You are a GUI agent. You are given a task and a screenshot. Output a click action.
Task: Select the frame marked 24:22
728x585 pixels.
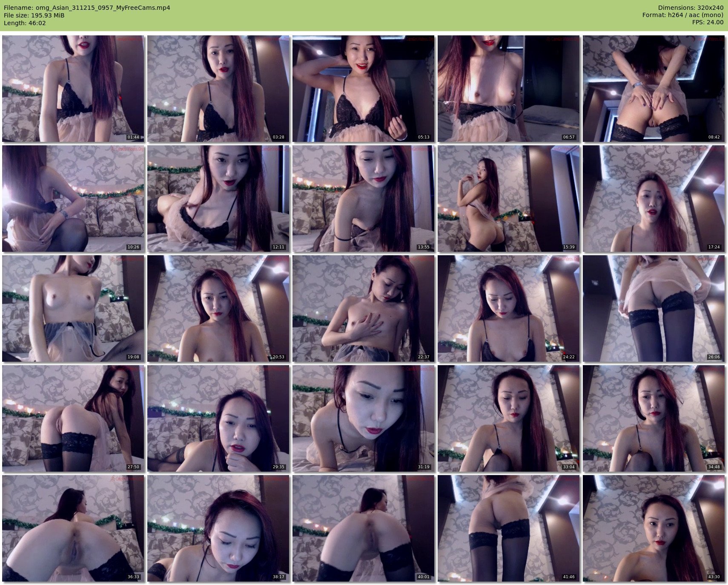(x=508, y=308)
